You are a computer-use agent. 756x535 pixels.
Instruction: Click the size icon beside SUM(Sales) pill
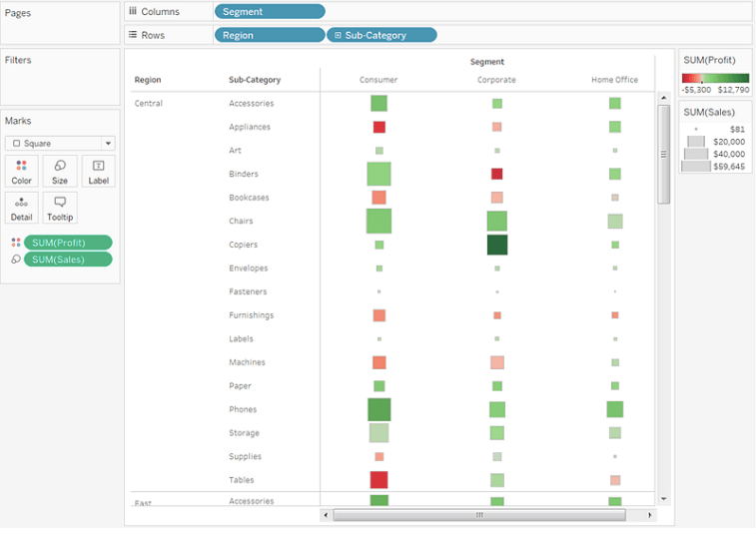click(15, 260)
